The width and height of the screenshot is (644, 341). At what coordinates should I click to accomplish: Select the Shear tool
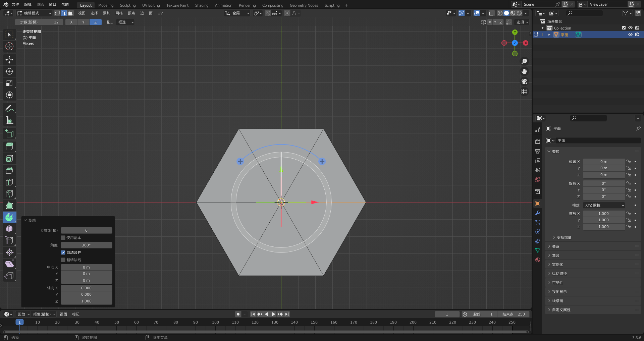coord(9,264)
